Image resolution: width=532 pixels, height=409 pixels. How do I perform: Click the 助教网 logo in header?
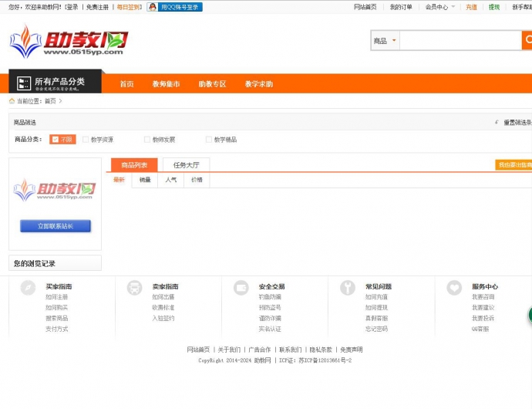(x=69, y=42)
